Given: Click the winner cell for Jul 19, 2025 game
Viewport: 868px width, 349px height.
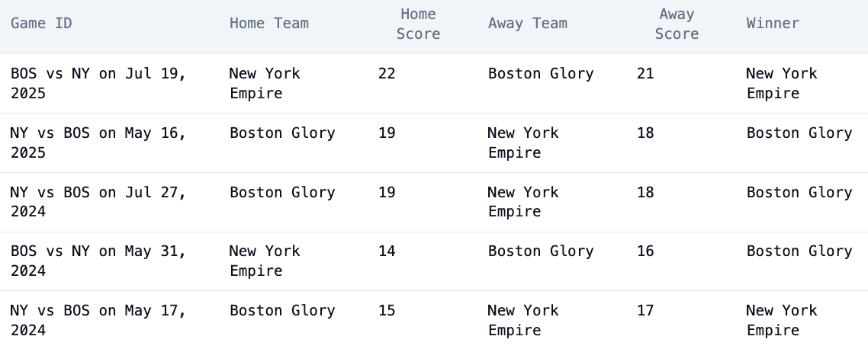Looking at the screenshot, I should click(781, 84).
